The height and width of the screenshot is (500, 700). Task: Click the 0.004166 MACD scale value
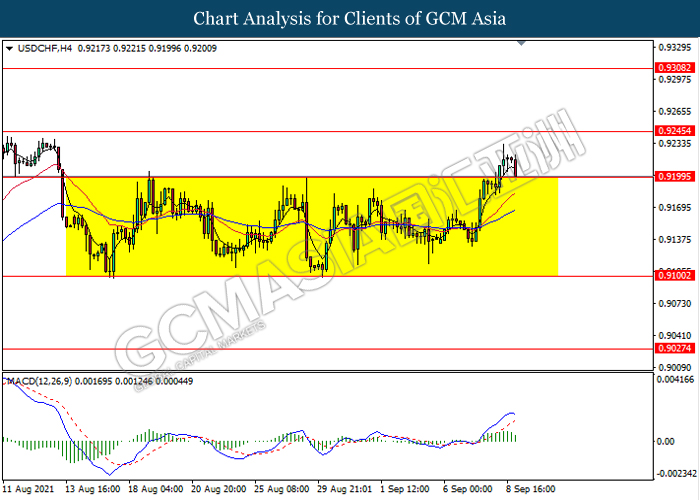675,380
